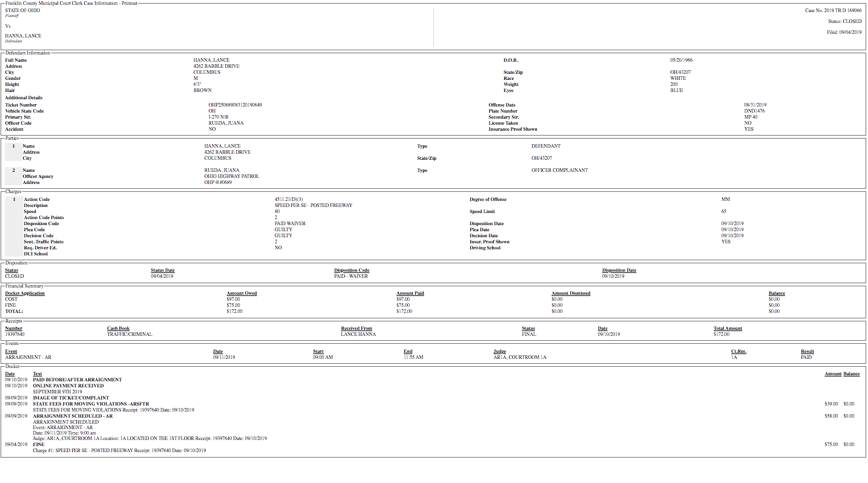Select the height value 6'3"

pyautogui.click(x=197, y=84)
